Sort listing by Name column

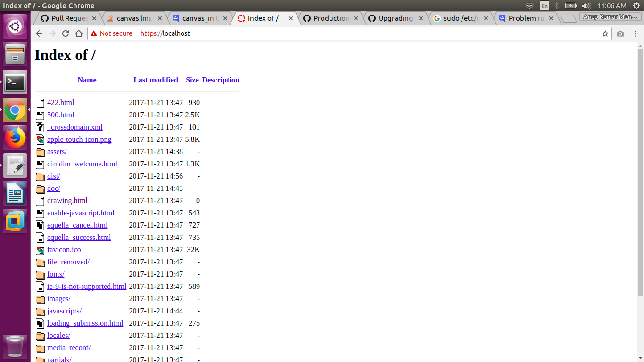pyautogui.click(x=87, y=80)
